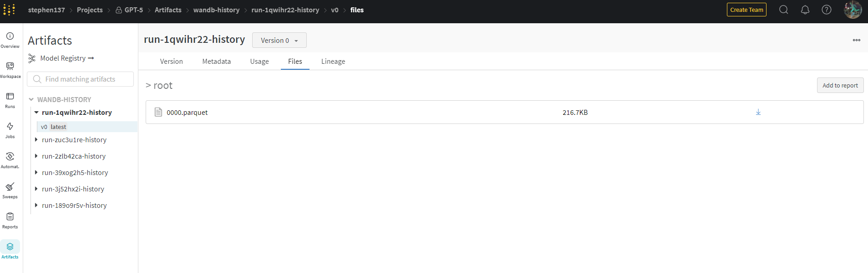The image size is (868, 273).
Task: Collapse run-1qwihr22-history tree node
Action: click(36, 113)
